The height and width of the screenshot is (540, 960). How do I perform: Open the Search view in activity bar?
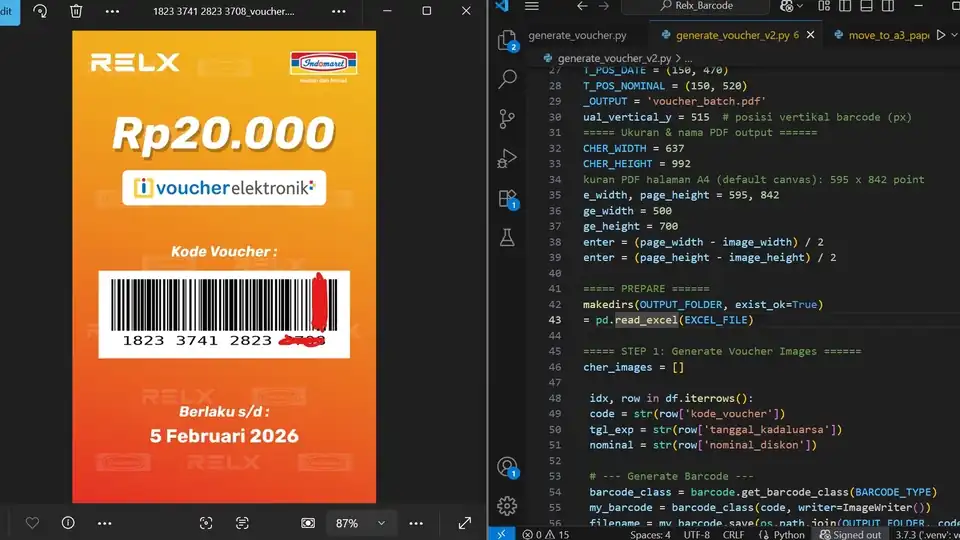click(507, 79)
